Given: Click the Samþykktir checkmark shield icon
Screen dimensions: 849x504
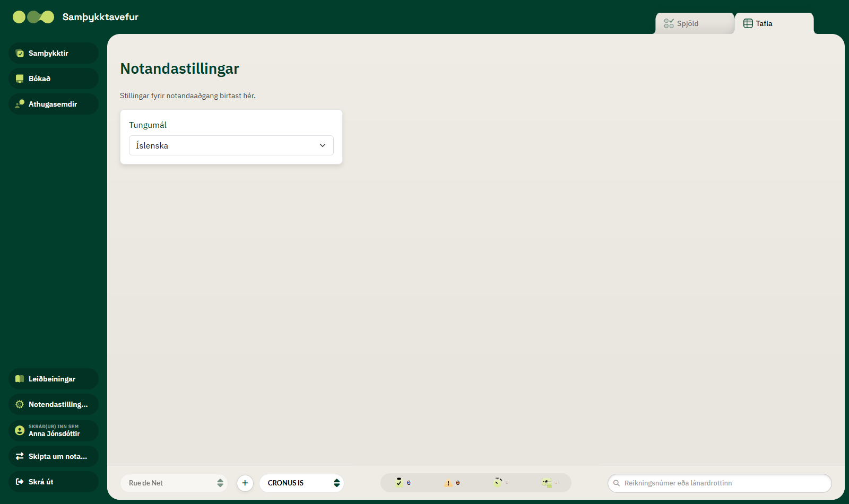Looking at the screenshot, I should click(20, 53).
